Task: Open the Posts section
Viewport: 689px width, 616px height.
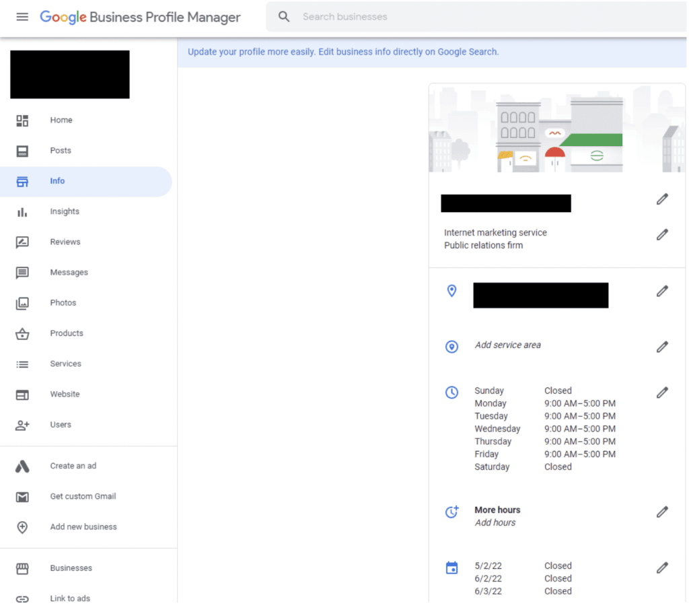Action: pos(61,150)
